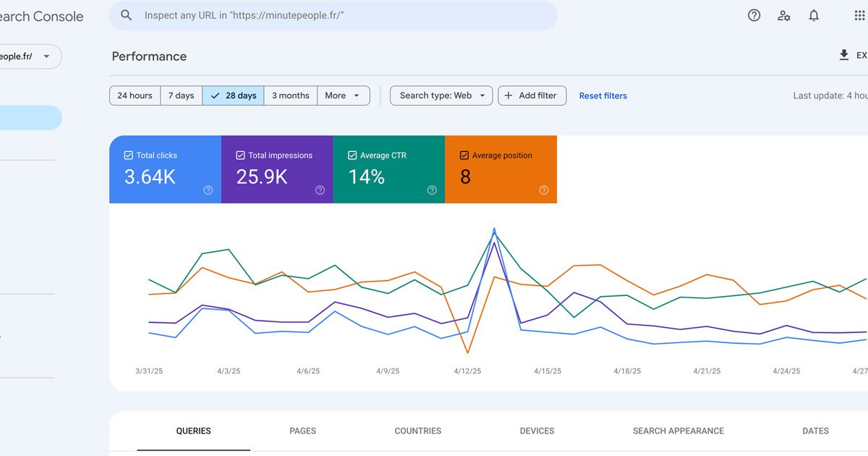
Task: Click help icon on Average position card
Action: click(x=544, y=190)
